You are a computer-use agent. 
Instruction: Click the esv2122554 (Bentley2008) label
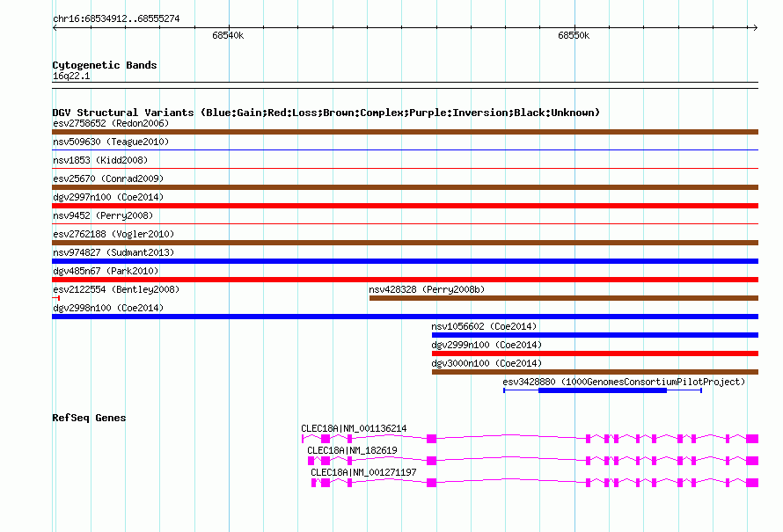point(116,289)
